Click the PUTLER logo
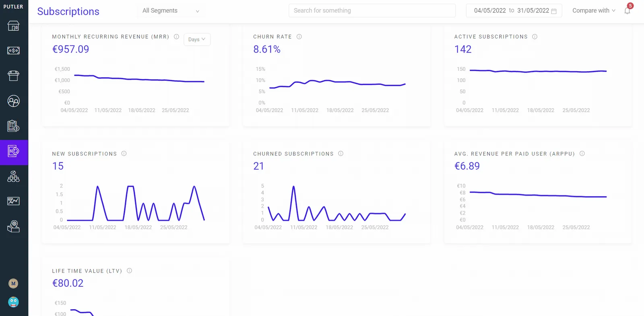The height and width of the screenshot is (316, 644). tap(13, 6)
